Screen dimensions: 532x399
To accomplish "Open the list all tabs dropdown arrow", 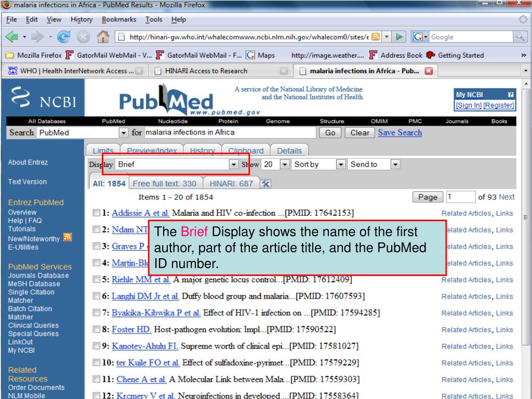I will pyautogui.click(x=526, y=71).
